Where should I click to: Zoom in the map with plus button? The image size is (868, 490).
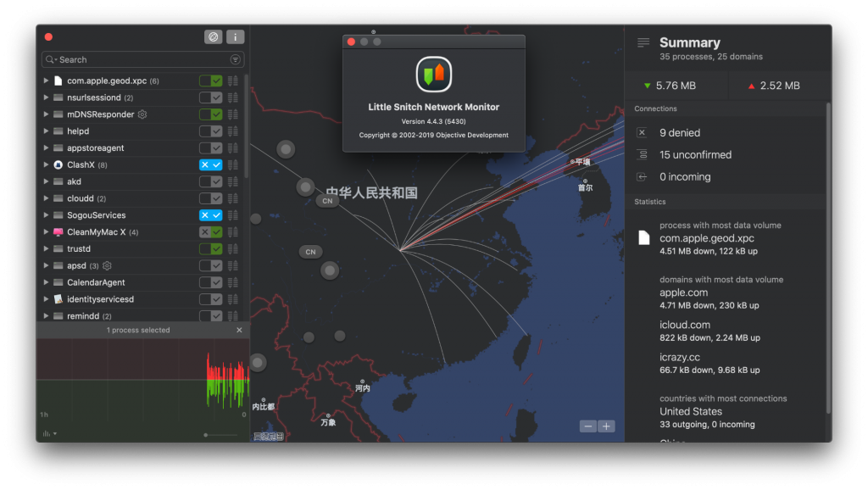pyautogui.click(x=607, y=426)
